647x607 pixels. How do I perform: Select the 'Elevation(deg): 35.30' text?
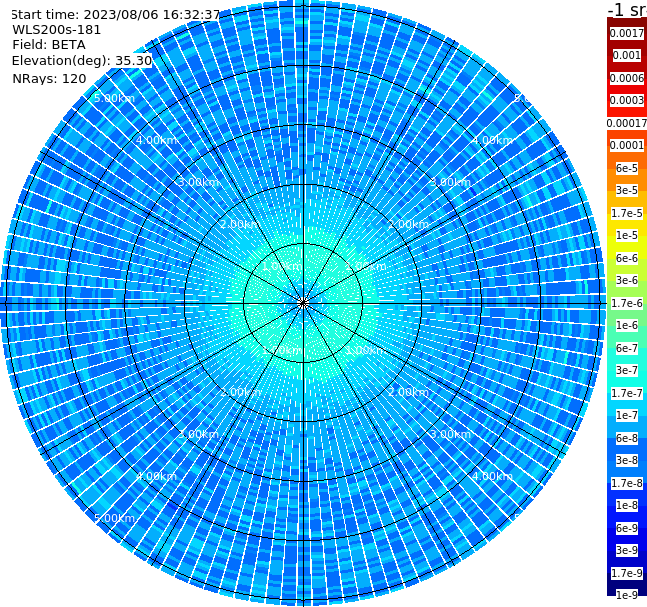pos(82,61)
